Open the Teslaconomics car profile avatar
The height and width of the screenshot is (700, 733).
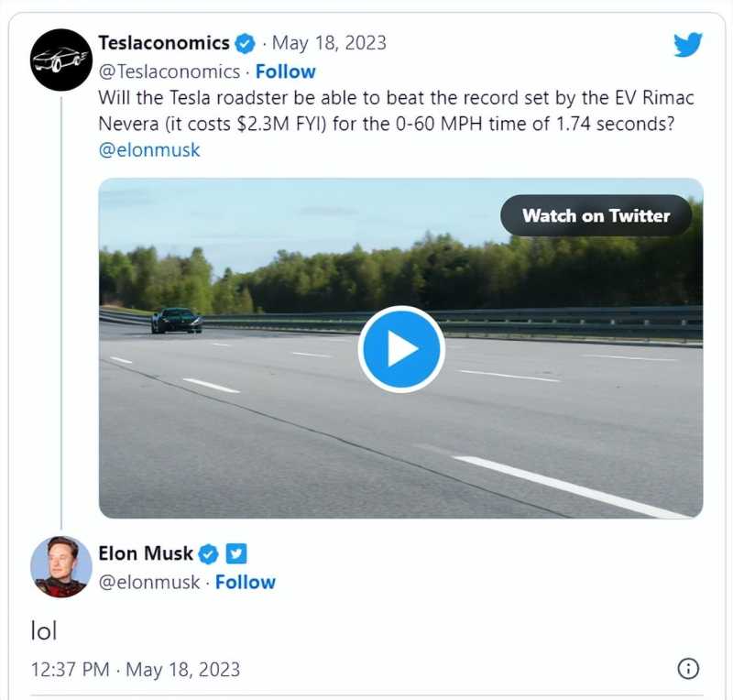click(61, 60)
